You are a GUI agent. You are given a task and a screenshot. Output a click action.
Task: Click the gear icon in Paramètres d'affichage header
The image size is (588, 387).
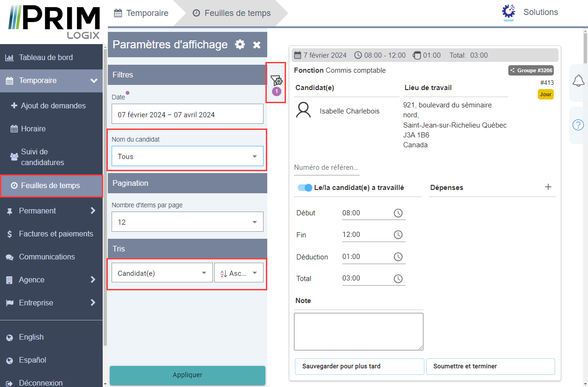(x=240, y=45)
